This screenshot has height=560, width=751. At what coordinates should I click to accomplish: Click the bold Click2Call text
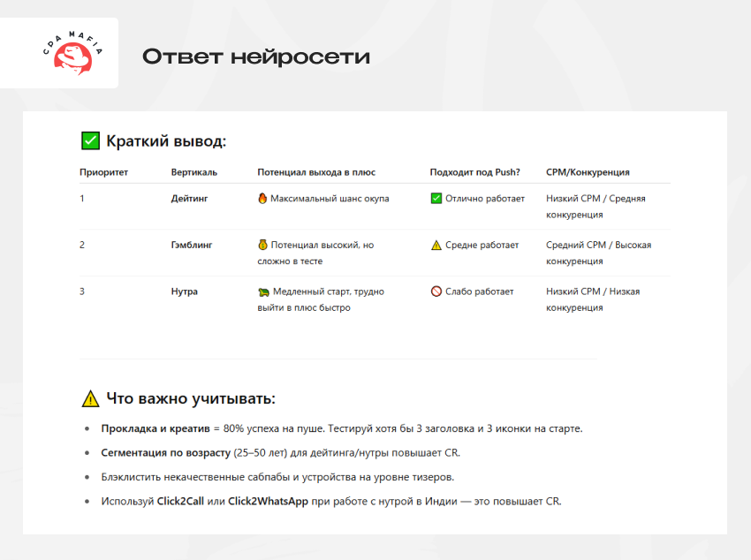180,501
